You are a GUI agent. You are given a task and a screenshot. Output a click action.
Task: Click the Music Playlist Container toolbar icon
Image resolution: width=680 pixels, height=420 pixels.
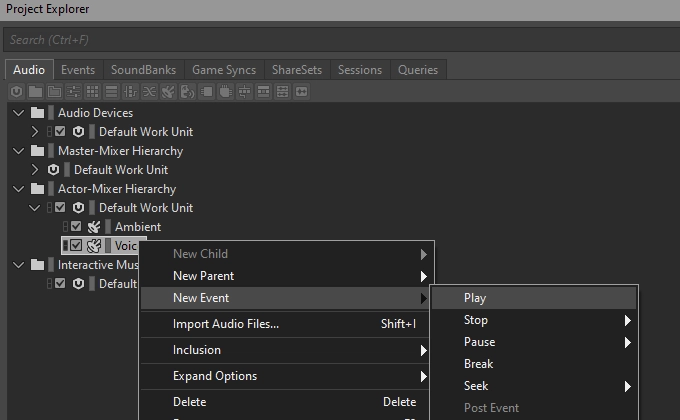pos(263,92)
